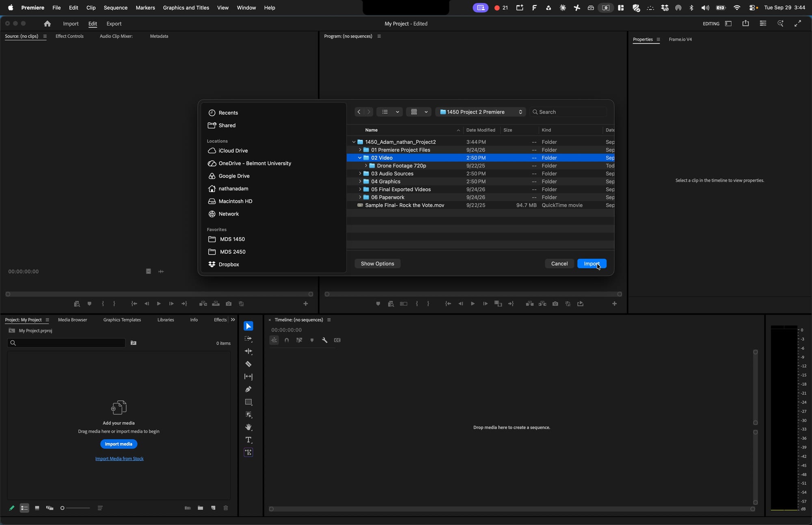Click the blue Import media button
The width and height of the screenshot is (812, 525).
[x=119, y=444]
